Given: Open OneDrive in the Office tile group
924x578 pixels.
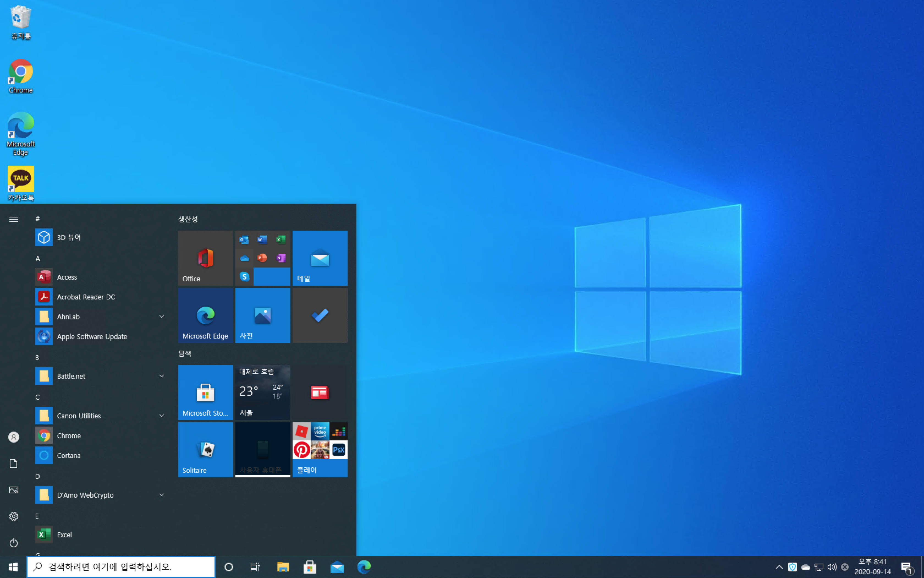Looking at the screenshot, I should point(244,258).
